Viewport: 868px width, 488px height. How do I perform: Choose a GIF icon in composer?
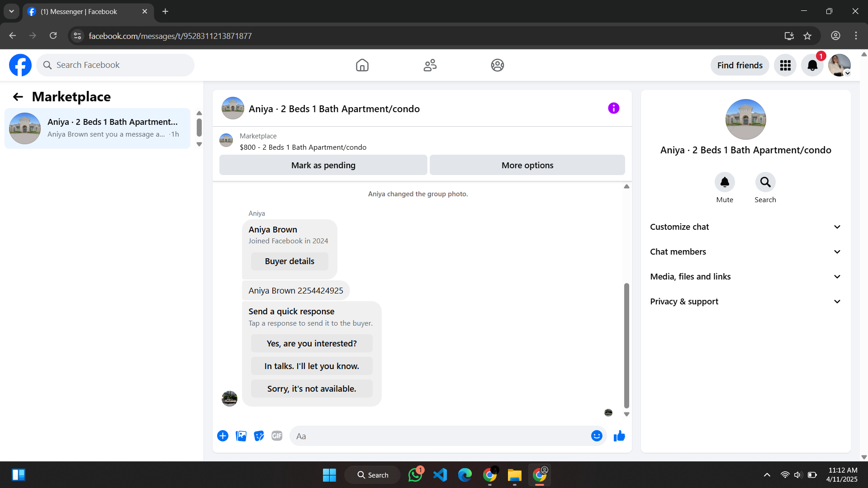point(277,436)
